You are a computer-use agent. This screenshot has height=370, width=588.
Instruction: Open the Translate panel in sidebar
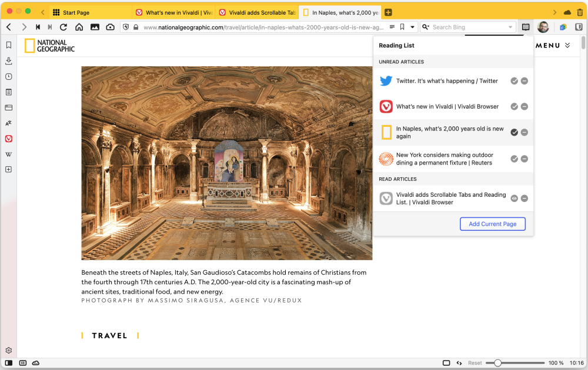click(x=9, y=123)
